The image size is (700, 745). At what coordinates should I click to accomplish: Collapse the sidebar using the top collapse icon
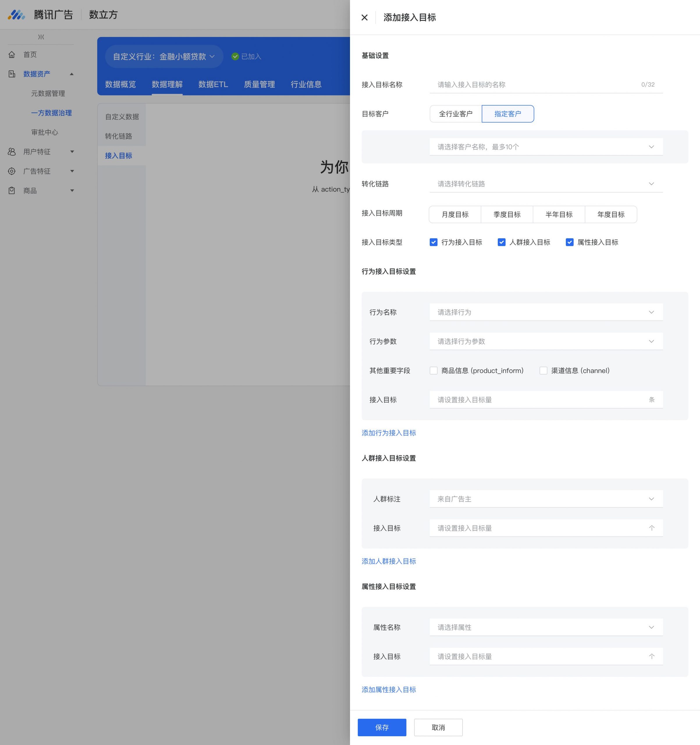tap(41, 37)
